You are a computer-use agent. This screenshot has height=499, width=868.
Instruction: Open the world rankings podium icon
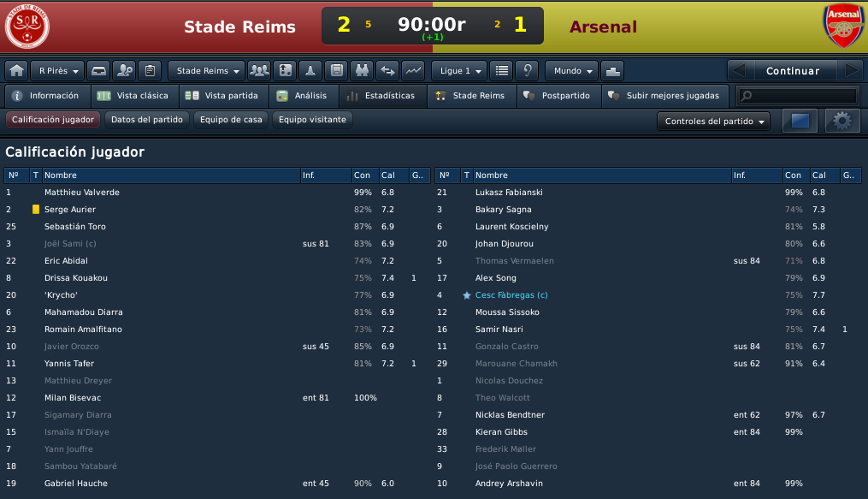coord(612,71)
